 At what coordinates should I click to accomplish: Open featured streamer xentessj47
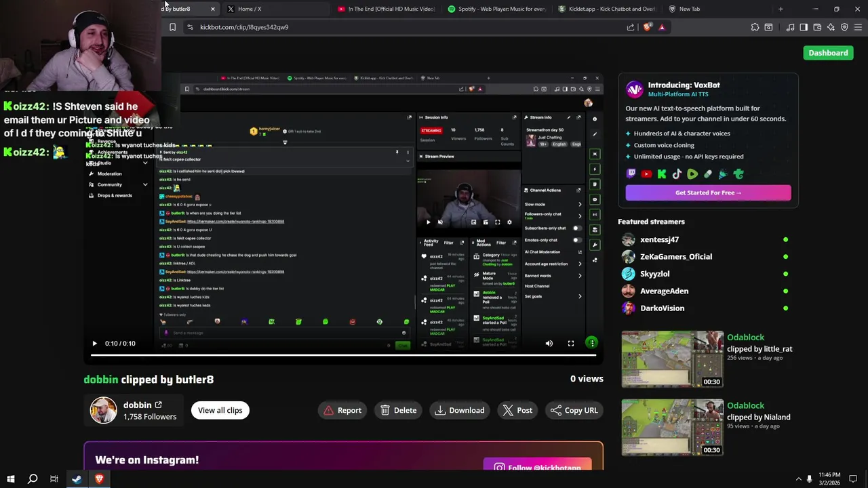click(x=659, y=239)
